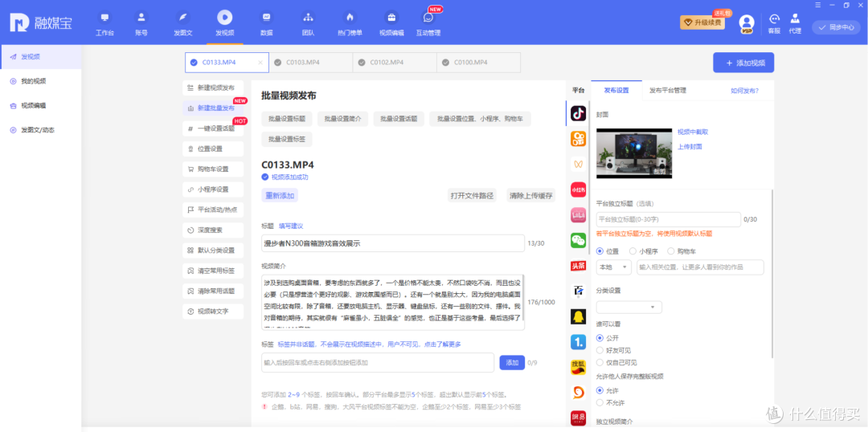Open the 团队 team icon
The image size is (868, 432).
[308, 17]
